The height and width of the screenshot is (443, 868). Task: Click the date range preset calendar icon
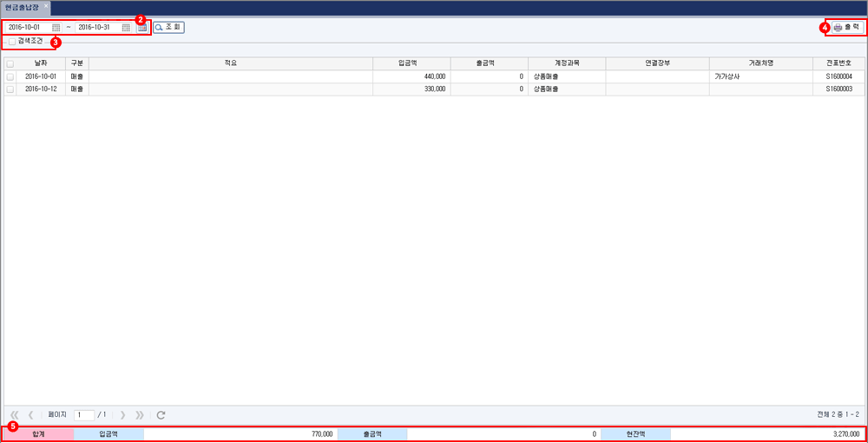(x=142, y=27)
